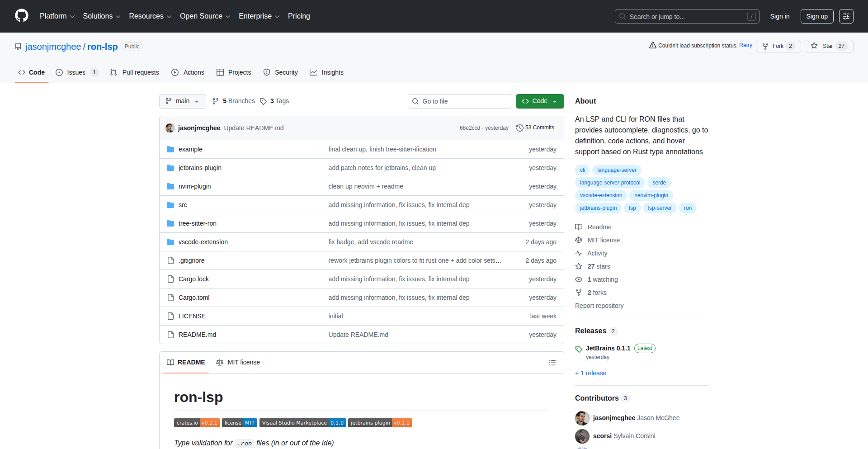Viewport: 868px width, 449px height.
Task: Click scorsi contributor avatar
Action: click(582, 436)
